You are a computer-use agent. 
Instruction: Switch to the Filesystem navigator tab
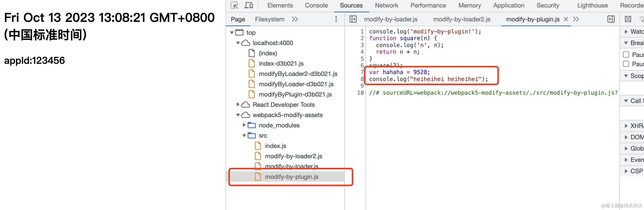[270, 19]
